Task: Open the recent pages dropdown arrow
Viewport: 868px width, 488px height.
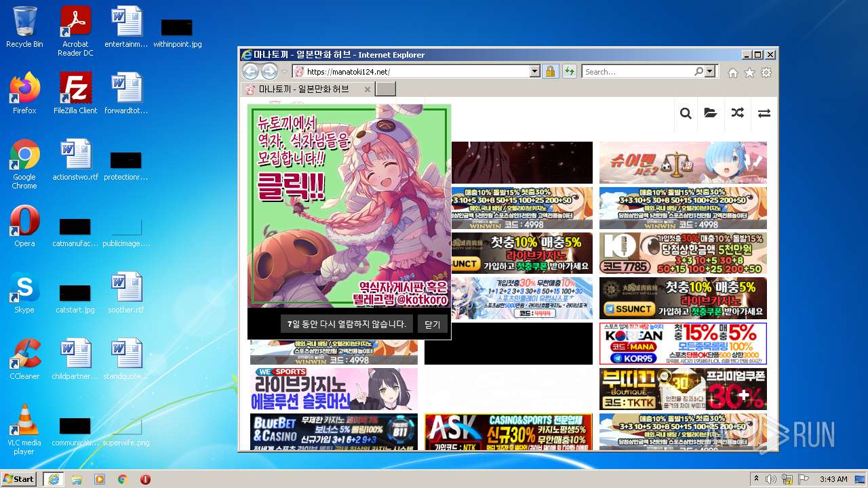Action: [x=285, y=72]
